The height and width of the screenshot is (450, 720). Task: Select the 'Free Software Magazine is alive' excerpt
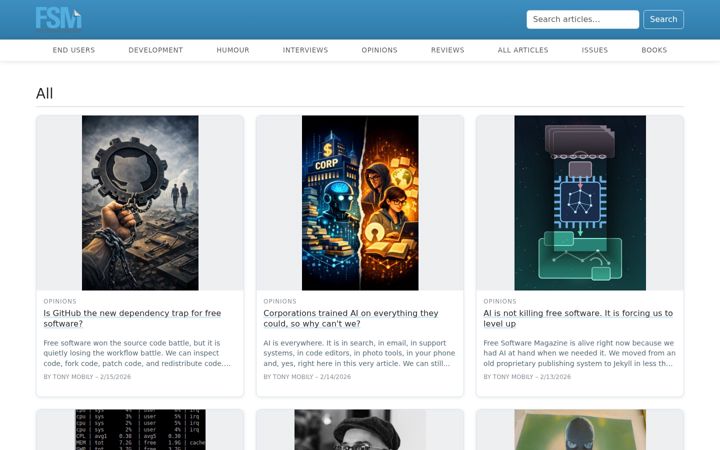tap(579, 353)
